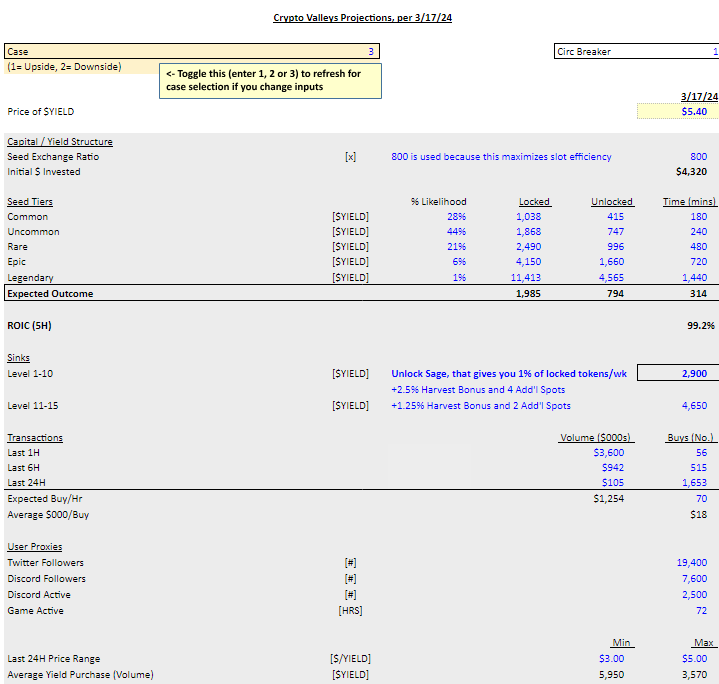Select the Discord Followers value 7,600
Screen dimensions: 719x684
694,579
